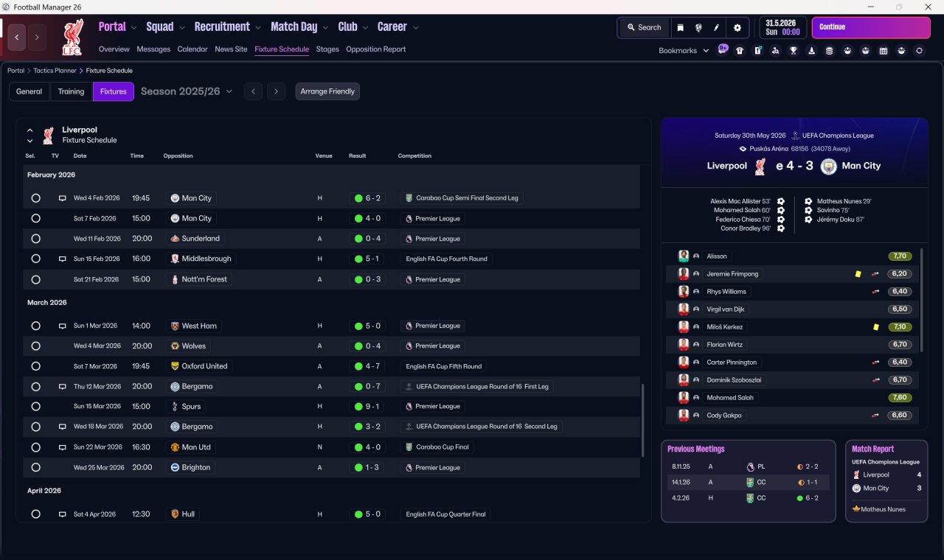Select the Oxford United fixture radio button
Image resolution: width=944 pixels, height=560 pixels.
tap(35, 366)
